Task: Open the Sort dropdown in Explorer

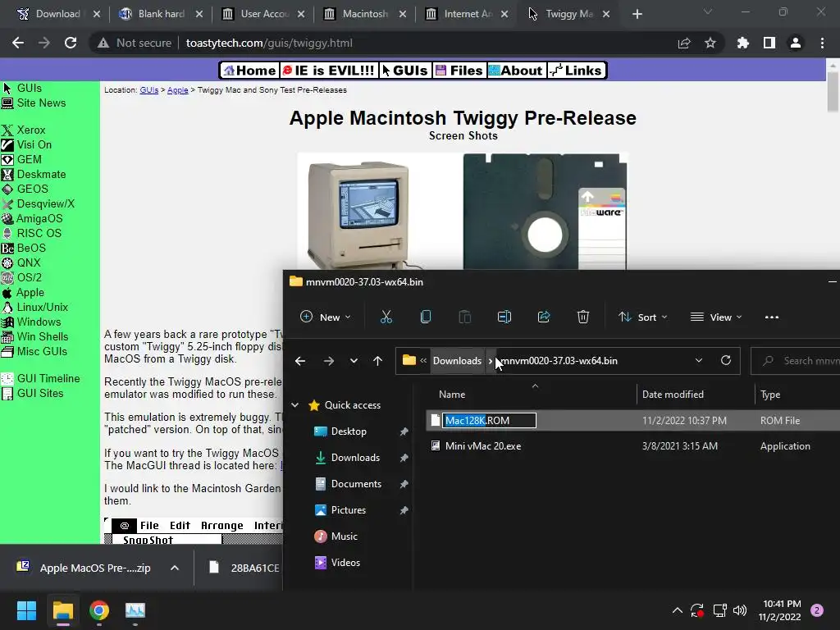Action: coord(643,317)
